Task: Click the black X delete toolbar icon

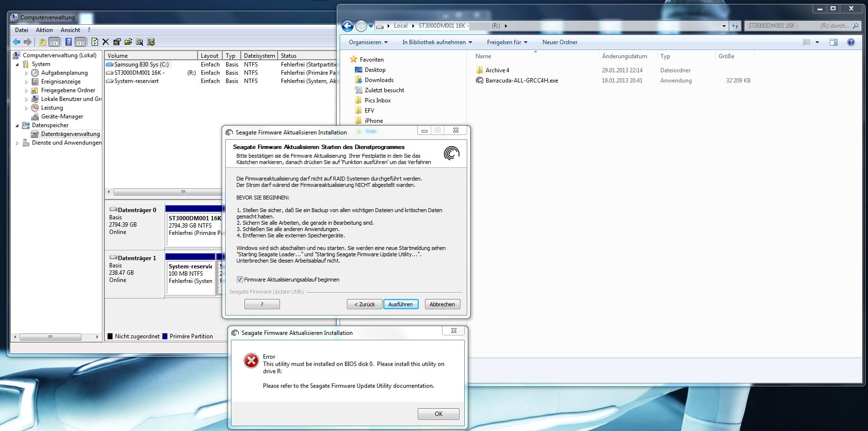Action: pos(106,42)
